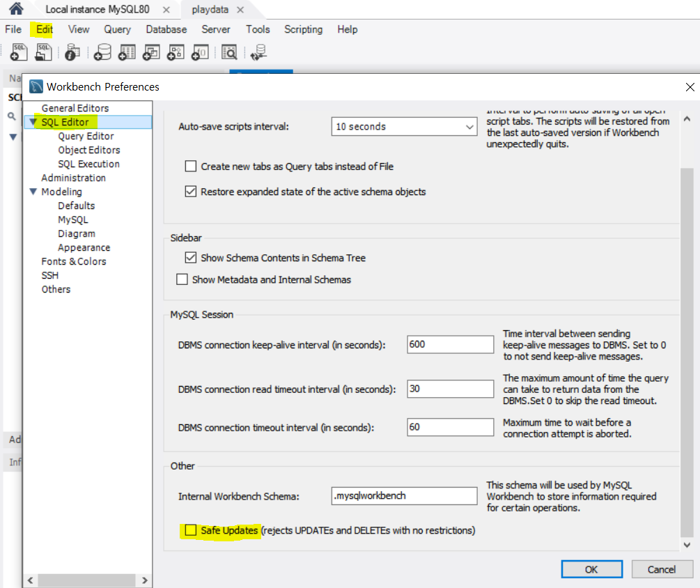Switch to Local instance MySQL80 tab
Screen dimensions: 700x588
(98, 9)
